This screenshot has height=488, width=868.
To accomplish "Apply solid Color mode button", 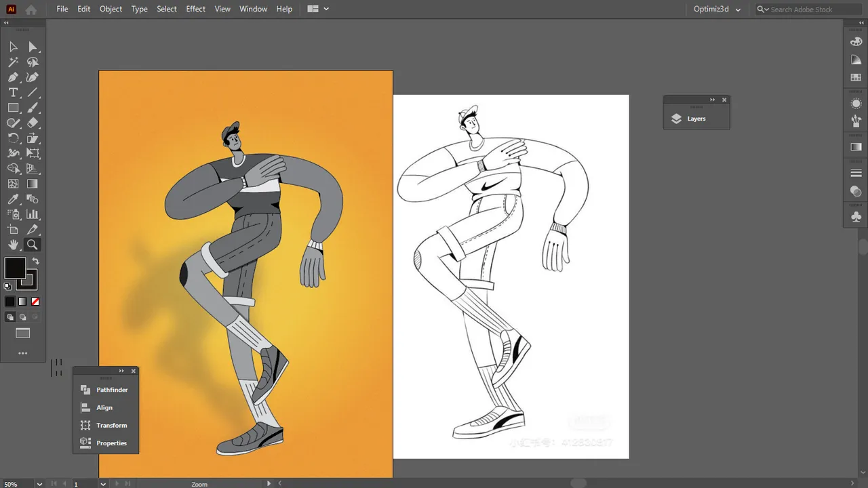I will pyautogui.click(x=9, y=302).
